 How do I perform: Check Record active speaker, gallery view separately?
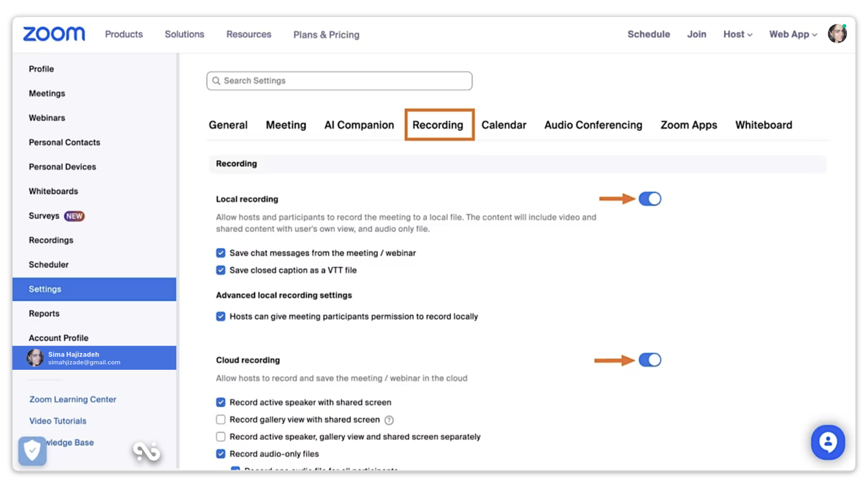[x=221, y=436]
